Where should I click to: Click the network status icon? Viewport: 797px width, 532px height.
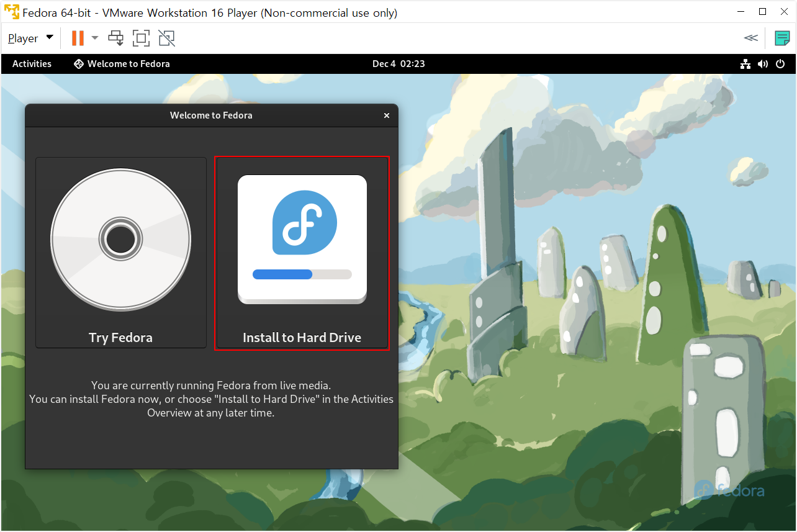tap(745, 64)
